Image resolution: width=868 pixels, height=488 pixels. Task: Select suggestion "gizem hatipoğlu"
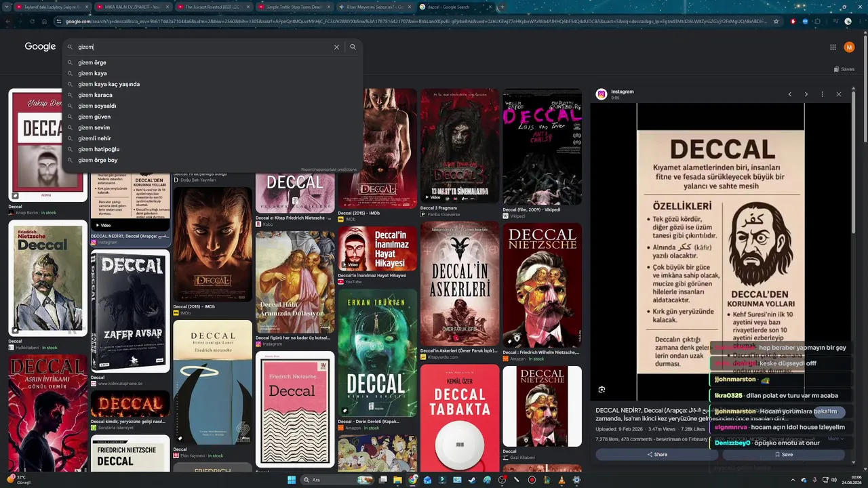tap(98, 149)
